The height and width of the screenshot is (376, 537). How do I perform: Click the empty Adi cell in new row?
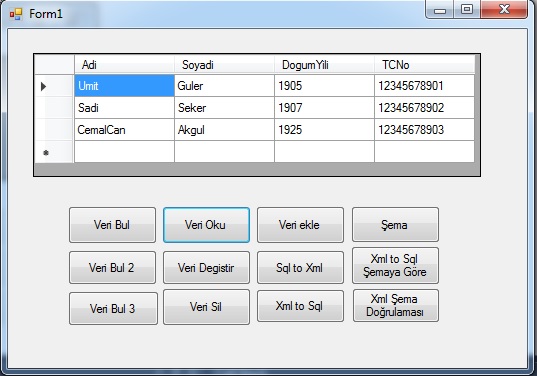(124, 152)
